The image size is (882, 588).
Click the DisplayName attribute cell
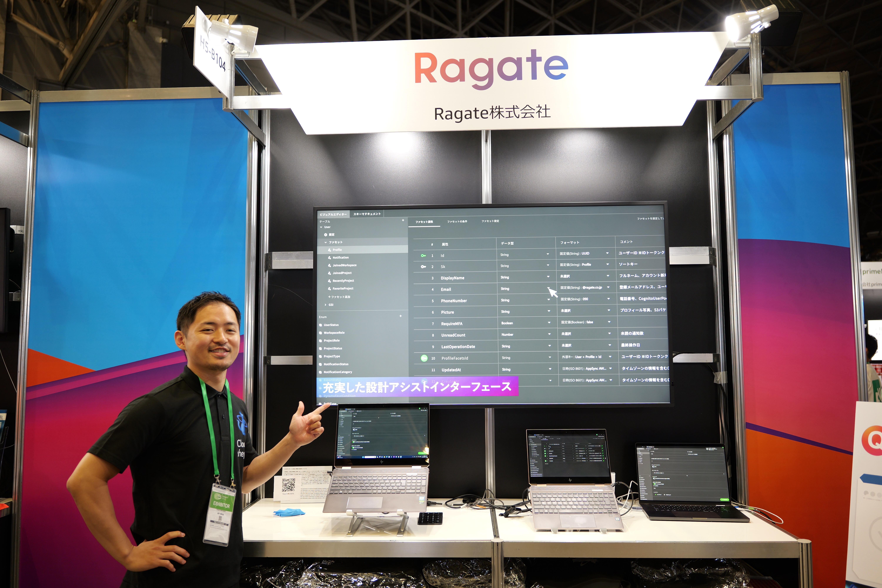tap(453, 278)
